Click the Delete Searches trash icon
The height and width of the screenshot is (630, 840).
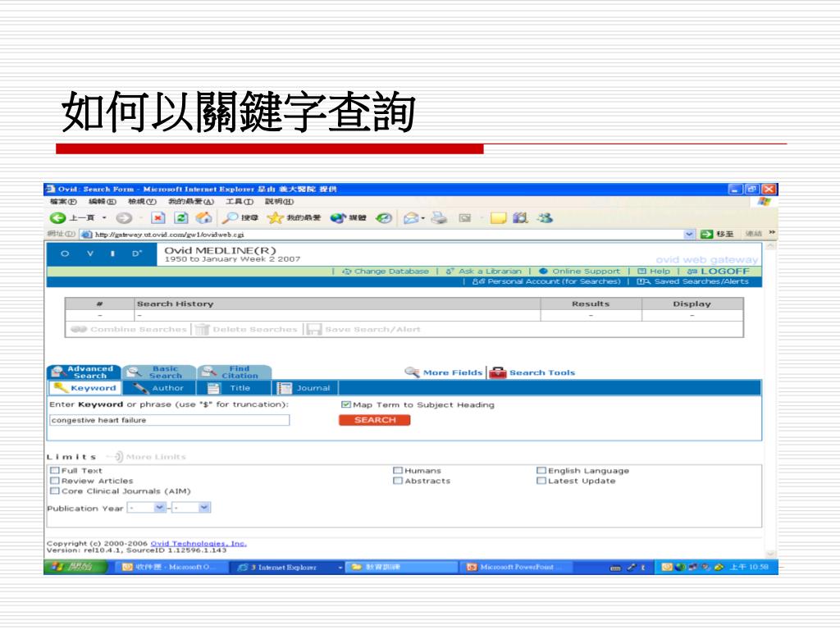[x=202, y=329]
